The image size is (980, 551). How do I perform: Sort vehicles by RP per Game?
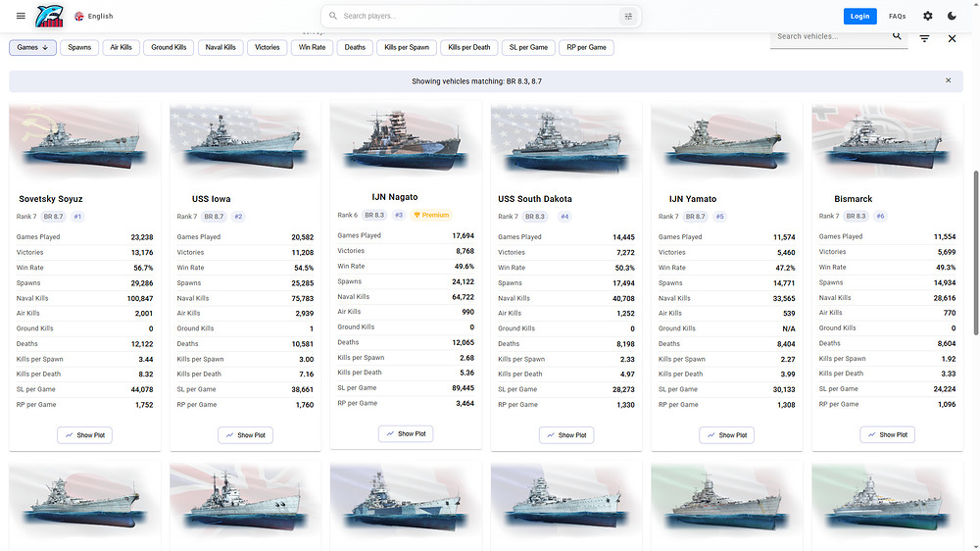click(586, 47)
